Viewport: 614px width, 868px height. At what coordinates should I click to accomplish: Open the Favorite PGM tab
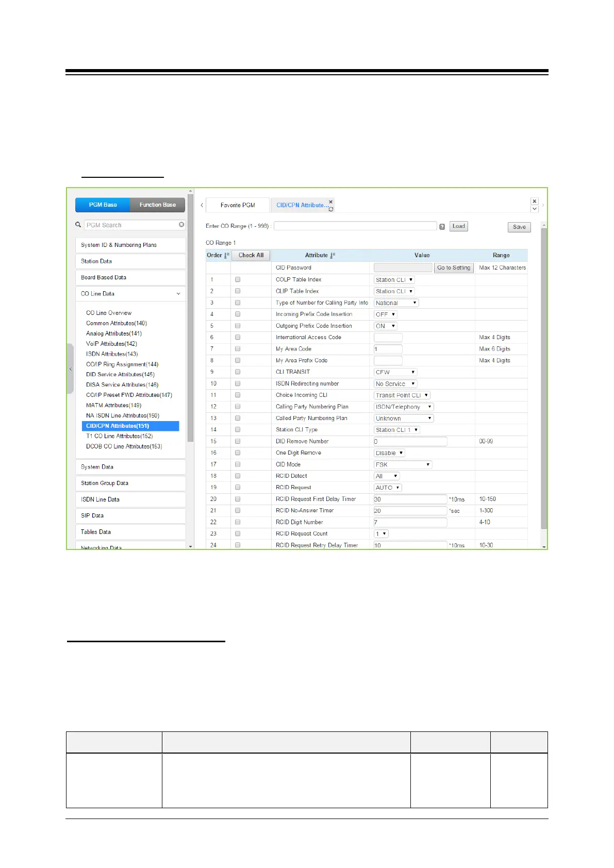point(238,205)
